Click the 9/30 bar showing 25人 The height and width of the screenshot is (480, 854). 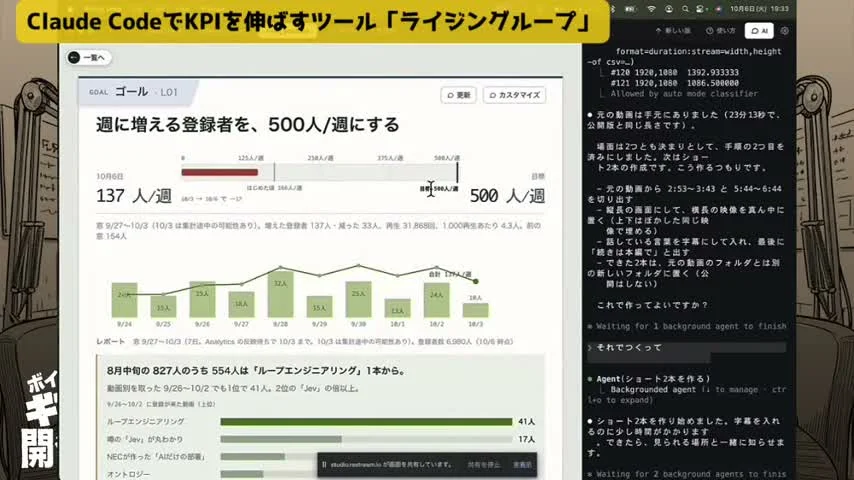tap(358, 299)
